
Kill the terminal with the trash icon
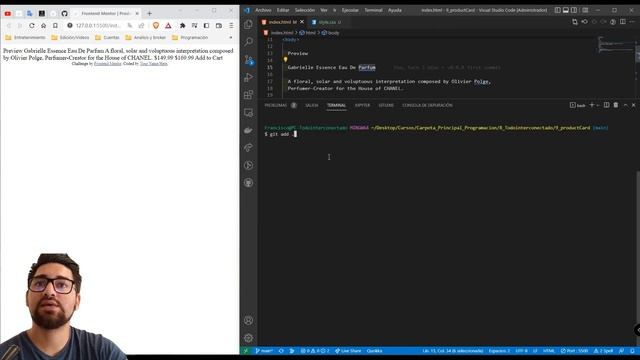click(x=616, y=105)
